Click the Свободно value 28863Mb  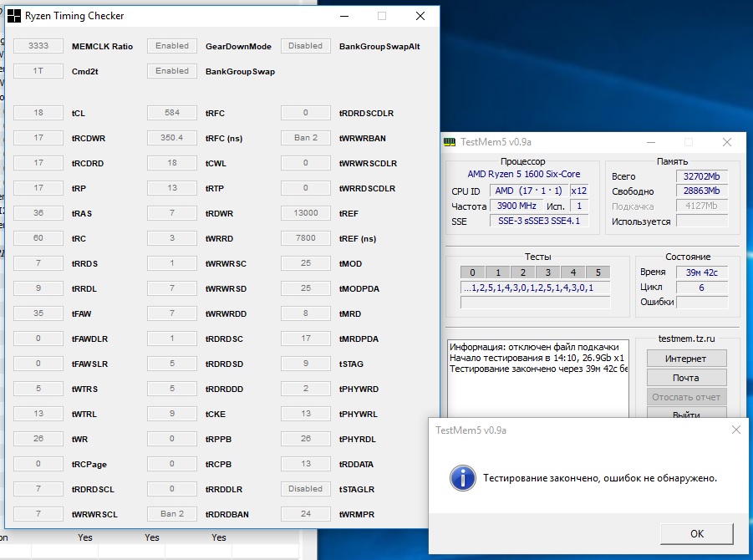(702, 191)
